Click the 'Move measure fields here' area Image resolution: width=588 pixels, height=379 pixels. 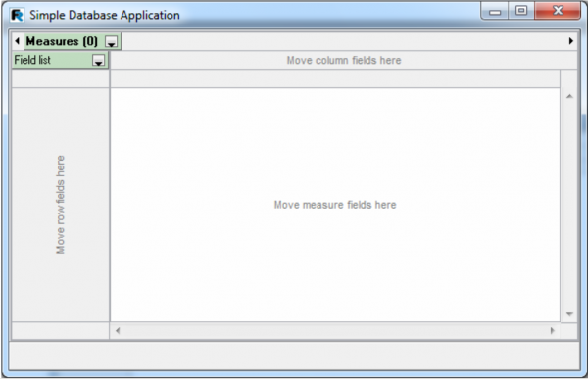pyautogui.click(x=335, y=205)
